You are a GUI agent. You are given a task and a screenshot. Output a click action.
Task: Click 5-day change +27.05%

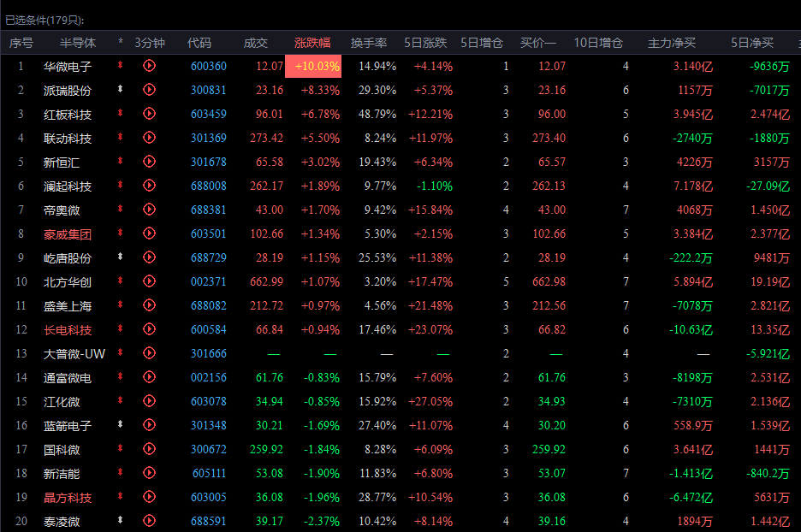pos(430,402)
